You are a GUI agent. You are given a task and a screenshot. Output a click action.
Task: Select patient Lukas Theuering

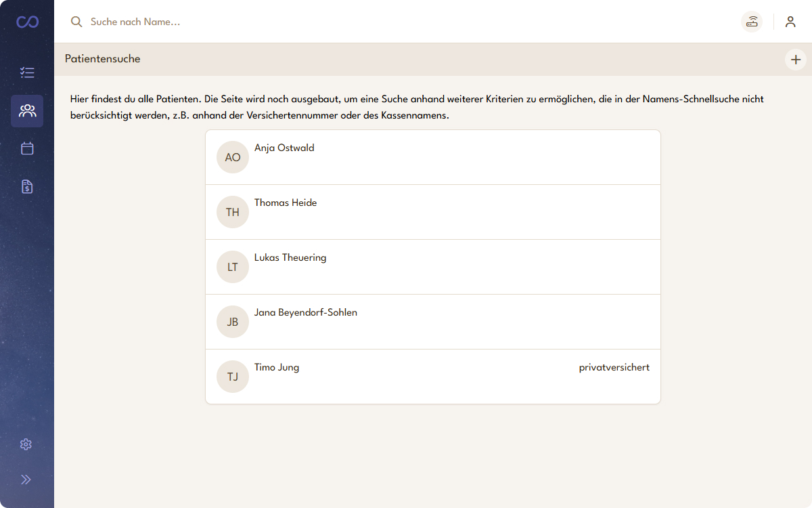tap(290, 258)
